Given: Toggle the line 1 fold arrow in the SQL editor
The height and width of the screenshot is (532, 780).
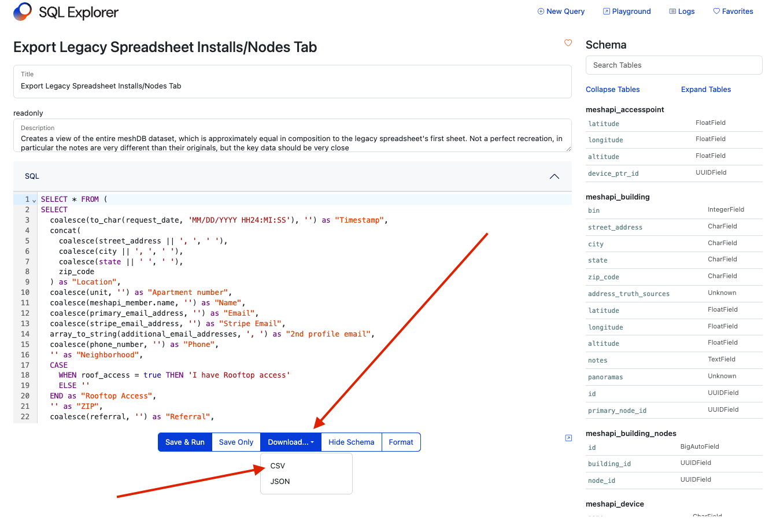Looking at the screenshot, I should [x=34, y=200].
